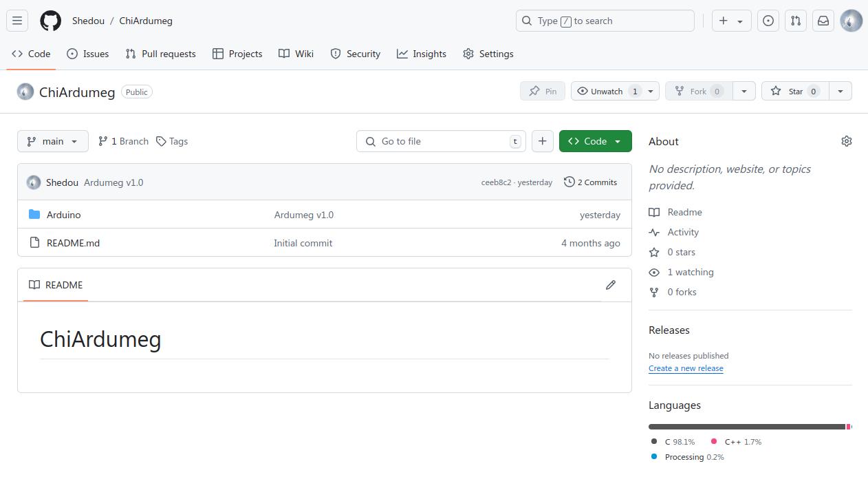
Task: Open the Initial commit message link
Action: pos(303,243)
